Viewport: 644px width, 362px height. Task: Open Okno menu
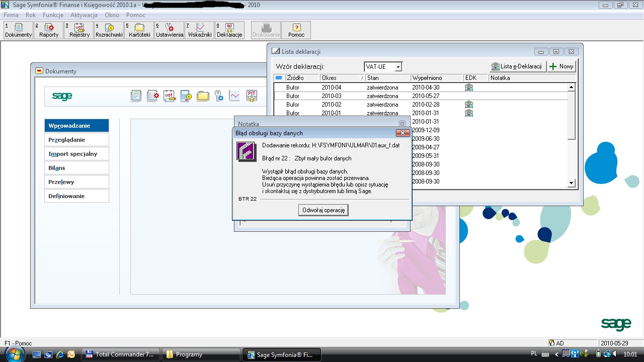pos(112,15)
